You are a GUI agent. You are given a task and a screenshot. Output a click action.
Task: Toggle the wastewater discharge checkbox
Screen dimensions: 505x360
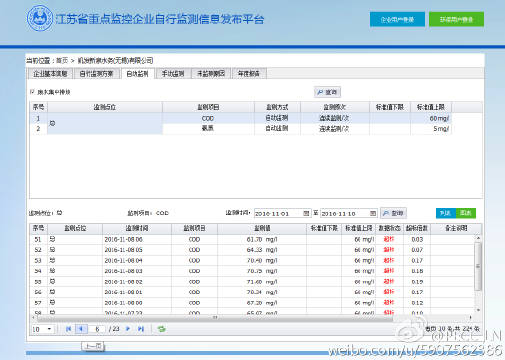(32, 91)
